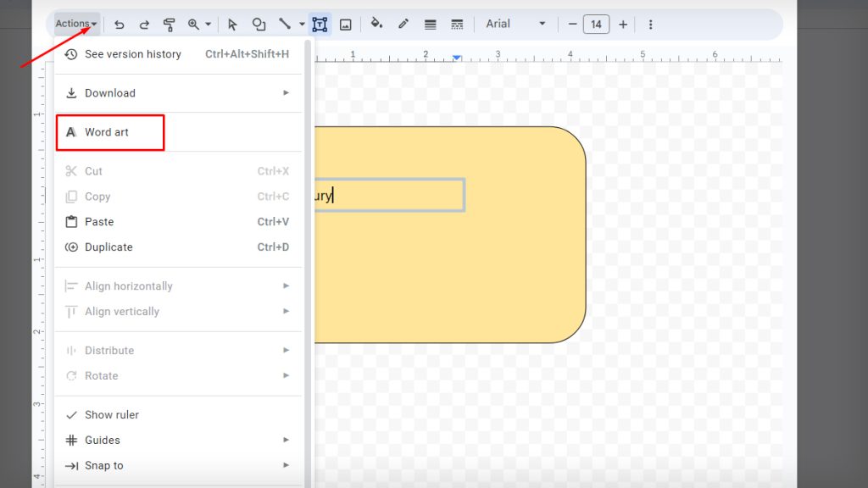Open the Border weight menu

(x=430, y=24)
